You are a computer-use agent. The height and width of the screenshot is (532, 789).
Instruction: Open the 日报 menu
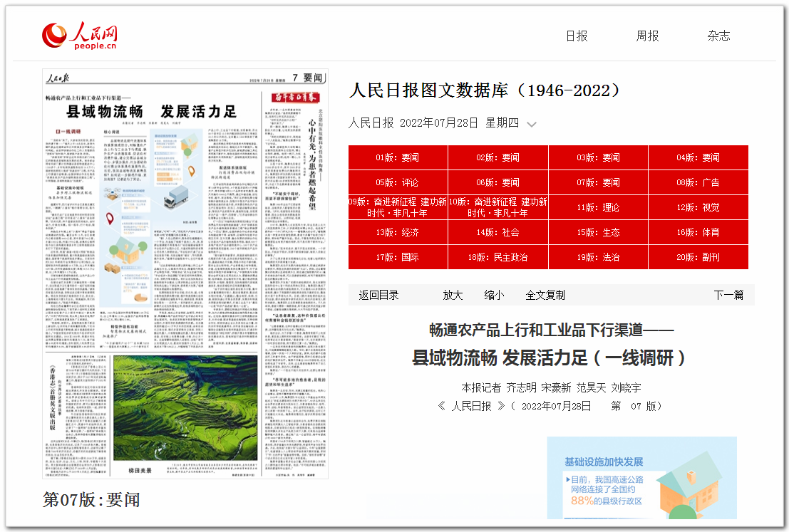pos(577,36)
